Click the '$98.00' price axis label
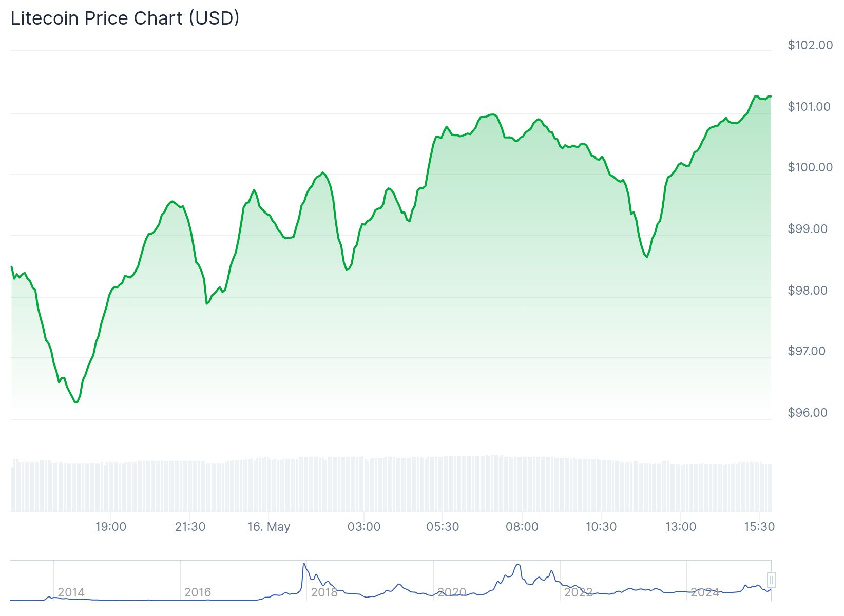This screenshot has height=616, width=844. [808, 291]
